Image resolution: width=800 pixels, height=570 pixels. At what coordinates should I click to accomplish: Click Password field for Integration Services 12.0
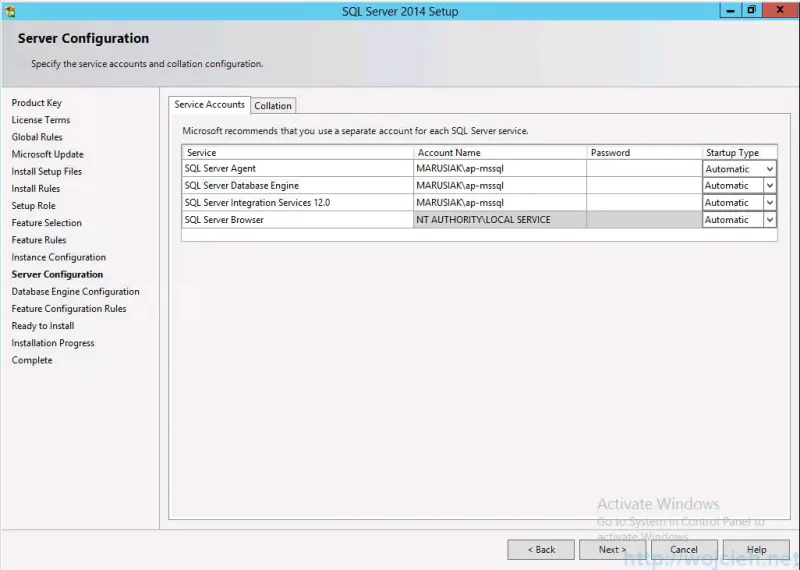[x=644, y=203]
